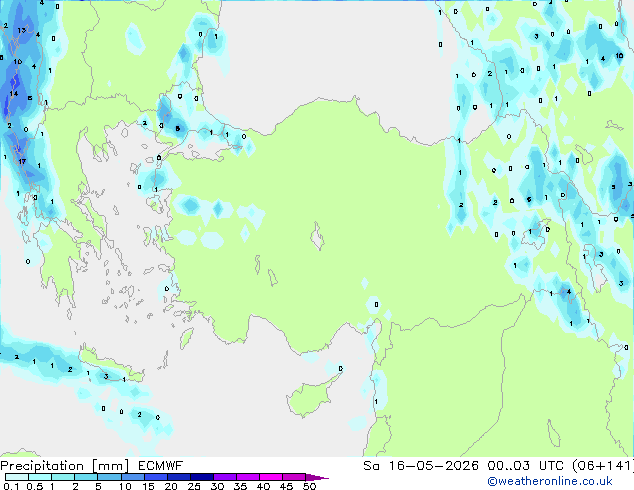Click the "50" legend scale label
The image size is (634, 490).
[x=309, y=486]
